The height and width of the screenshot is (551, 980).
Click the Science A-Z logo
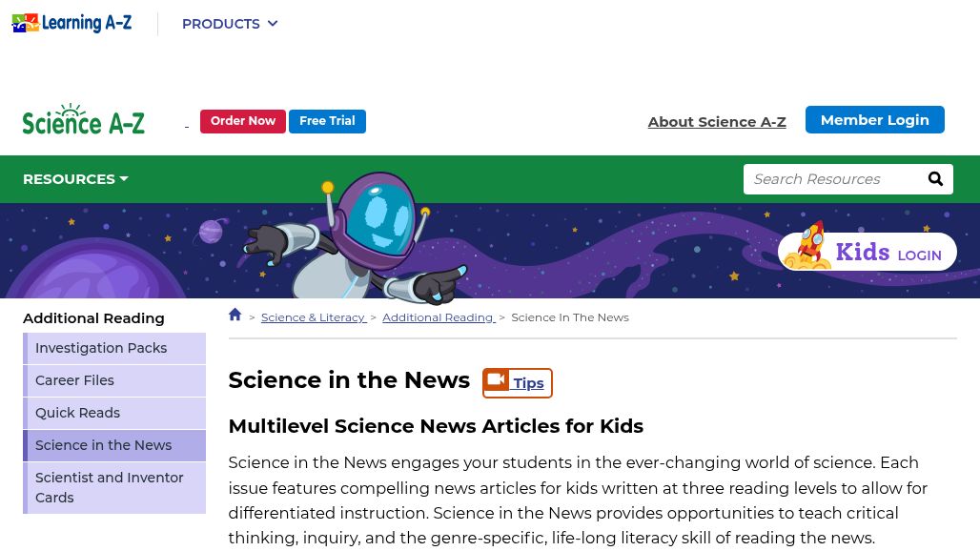[x=84, y=119]
